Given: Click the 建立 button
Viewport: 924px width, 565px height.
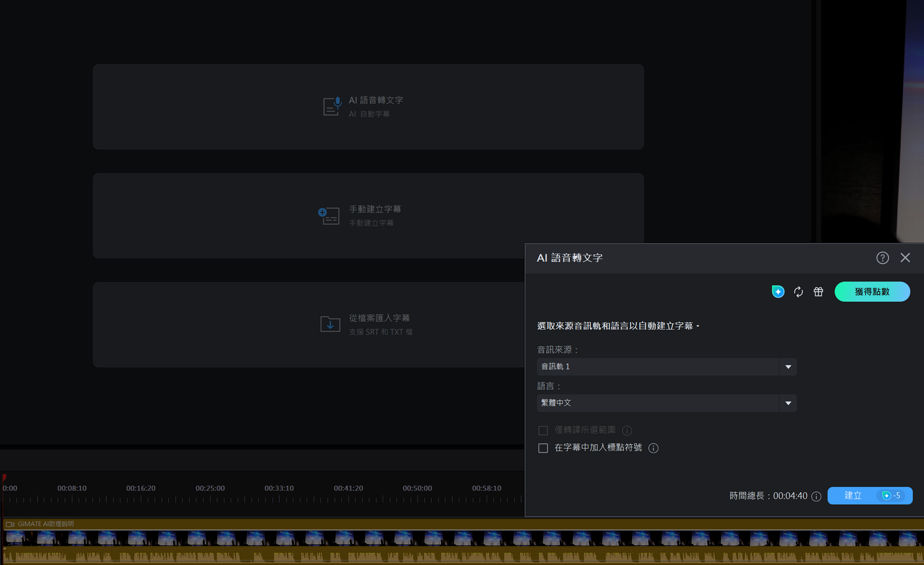Looking at the screenshot, I should click(854, 496).
